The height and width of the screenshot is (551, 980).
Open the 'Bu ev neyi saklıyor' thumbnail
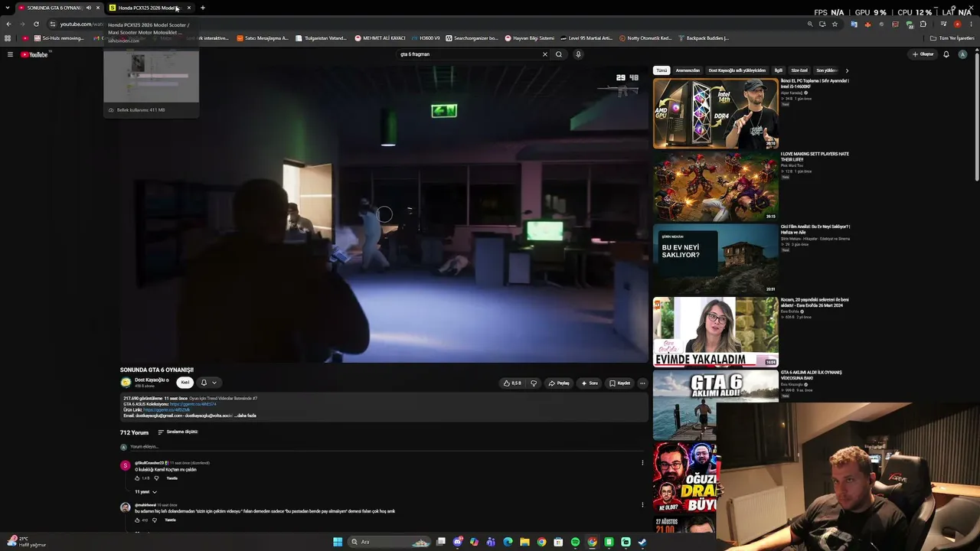point(716,259)
